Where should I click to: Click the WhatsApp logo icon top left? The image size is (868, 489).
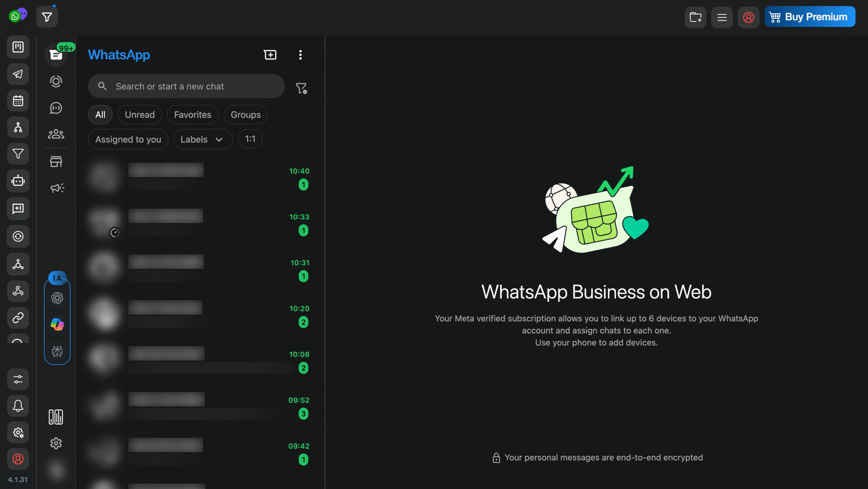17,16
